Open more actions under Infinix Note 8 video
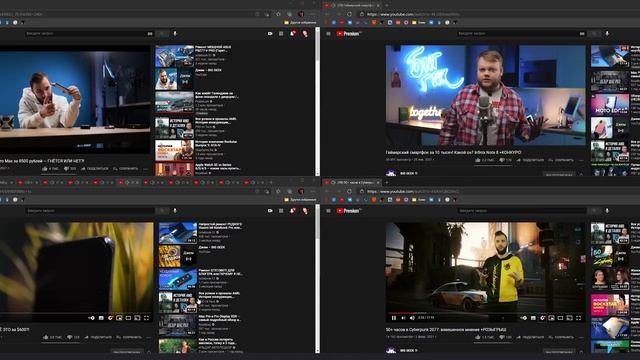The height and width of the screenshot is (360, 640). 581,160
